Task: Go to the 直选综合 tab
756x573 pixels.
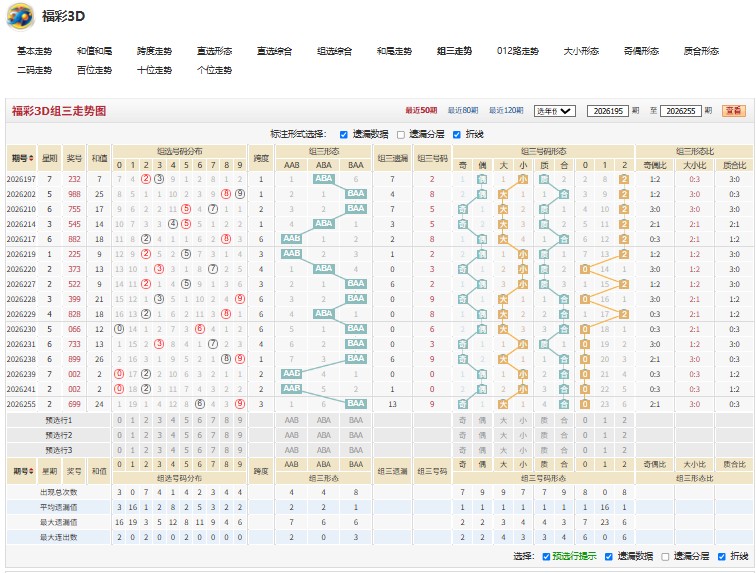Action: [274, 51]
